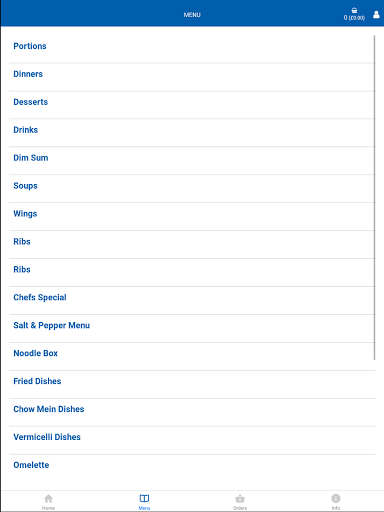Open the user account profile icon
The width and height of the screenshot is (384, 512).
[x=376, y=15]
